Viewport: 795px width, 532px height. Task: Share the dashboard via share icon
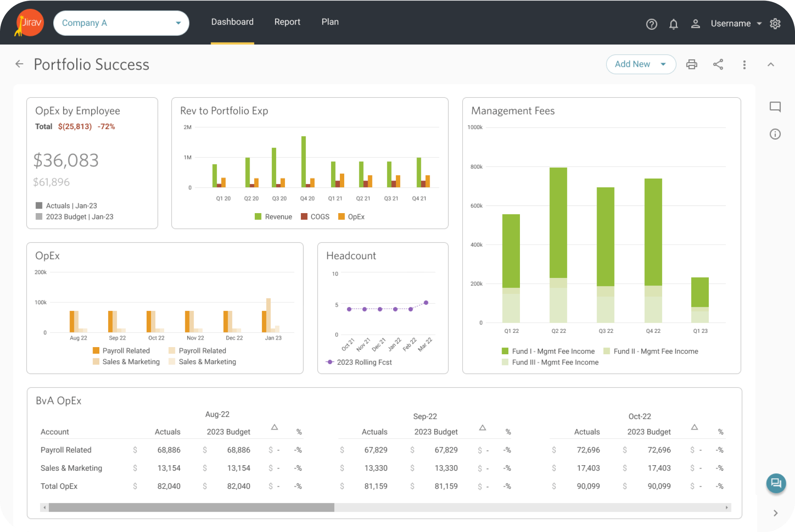[x=718, y=64]
